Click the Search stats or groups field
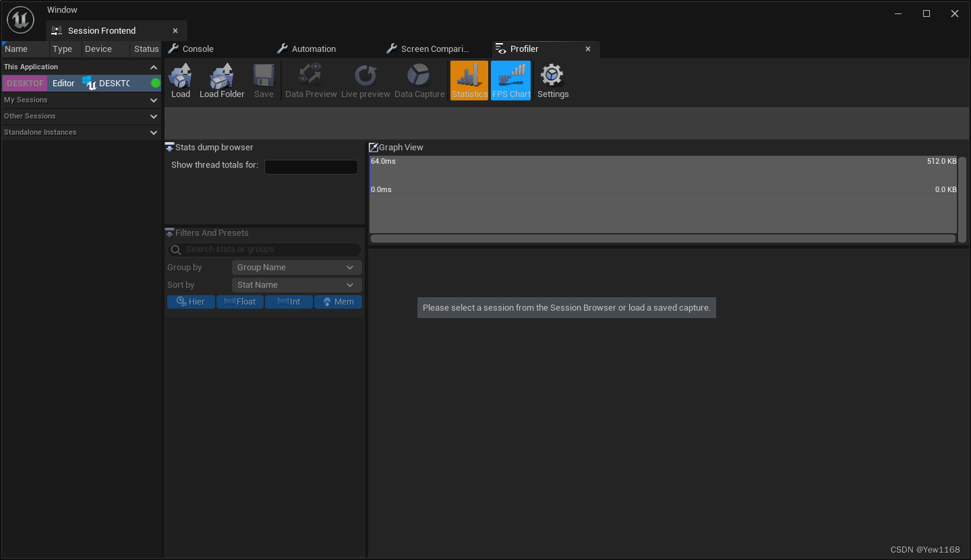 coord(264,249)
